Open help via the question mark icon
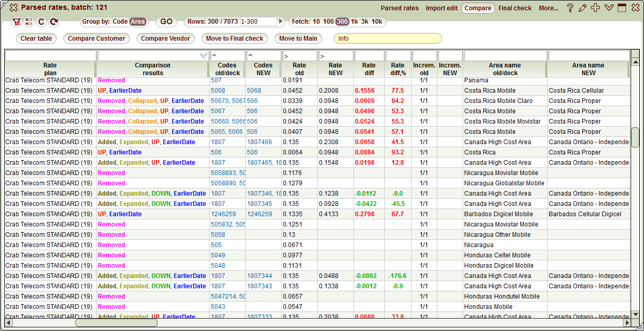Viewport: 644px width, 331px height. 570,8
